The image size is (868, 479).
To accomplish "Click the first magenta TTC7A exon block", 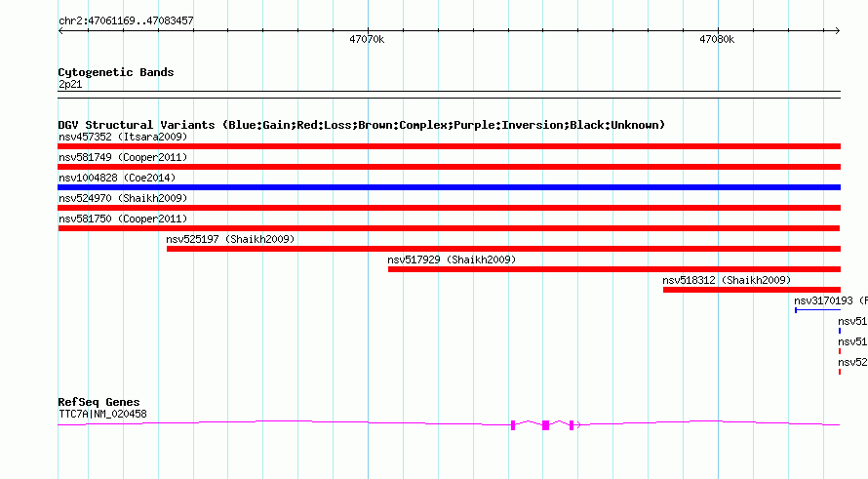I will [x=513, y=425].
